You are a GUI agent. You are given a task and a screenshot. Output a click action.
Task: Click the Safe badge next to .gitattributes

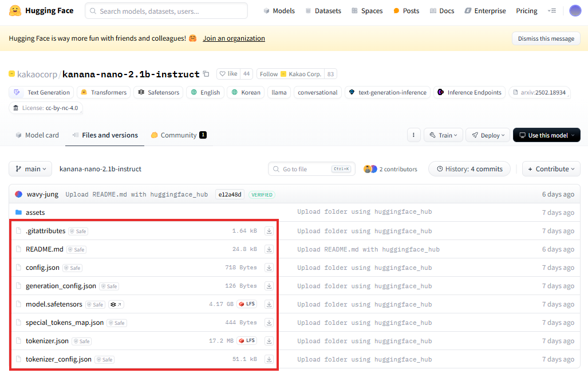pyautogui.click(x=78, y=231)
